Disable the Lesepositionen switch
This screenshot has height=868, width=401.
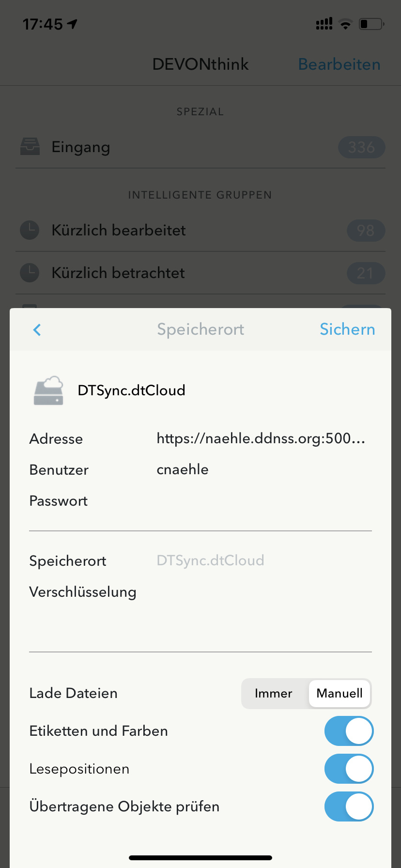pyautogui.click(x=349, y=769)
